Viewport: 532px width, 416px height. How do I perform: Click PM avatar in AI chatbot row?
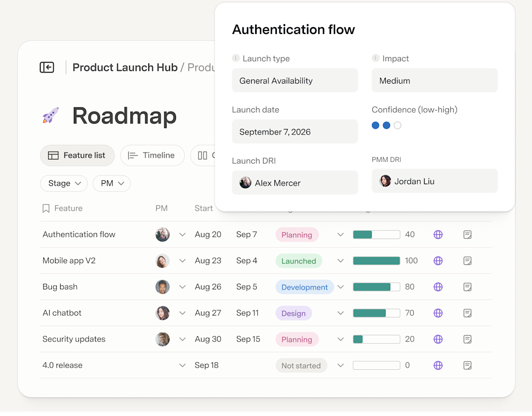[x=163, y=313]
